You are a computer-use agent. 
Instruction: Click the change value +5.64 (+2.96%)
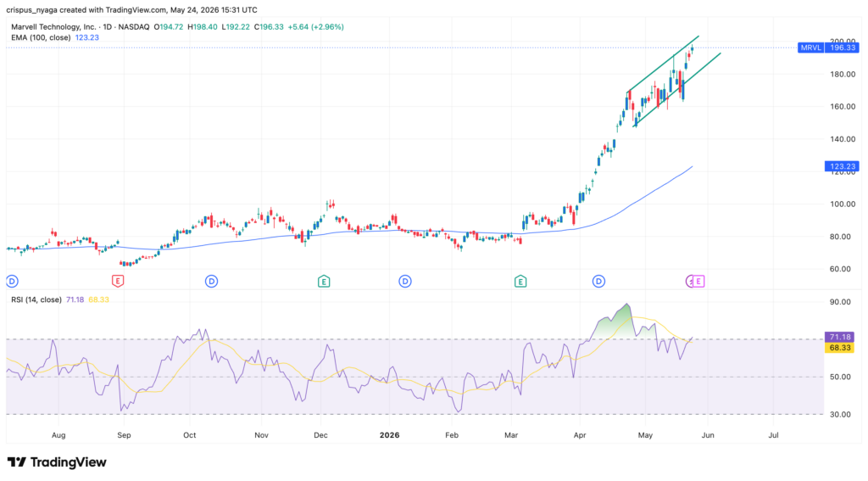[x=316, y=26]
